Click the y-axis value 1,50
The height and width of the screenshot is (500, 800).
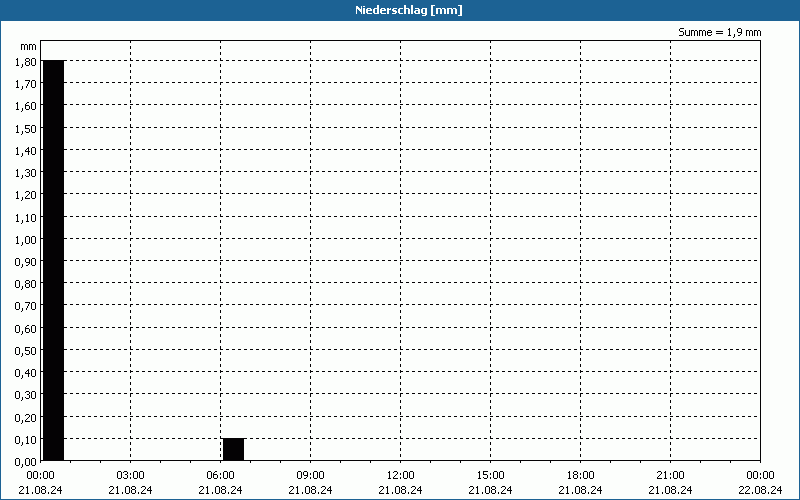pos(26,129)
